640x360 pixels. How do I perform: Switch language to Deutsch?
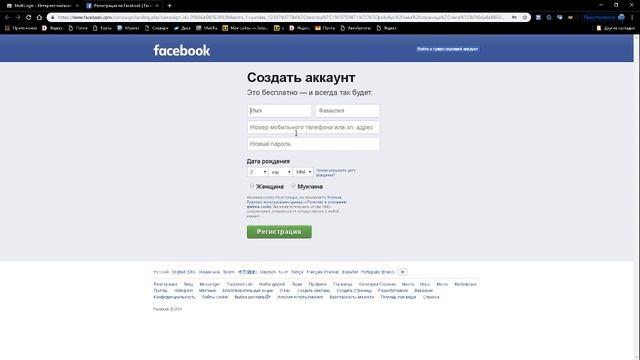(268, 272)
